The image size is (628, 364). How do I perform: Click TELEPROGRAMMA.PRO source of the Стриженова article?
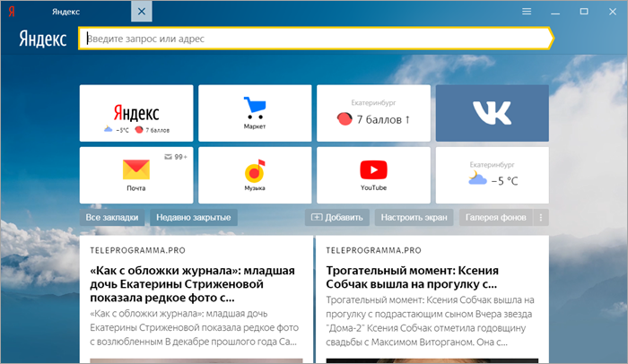[138, 250]
